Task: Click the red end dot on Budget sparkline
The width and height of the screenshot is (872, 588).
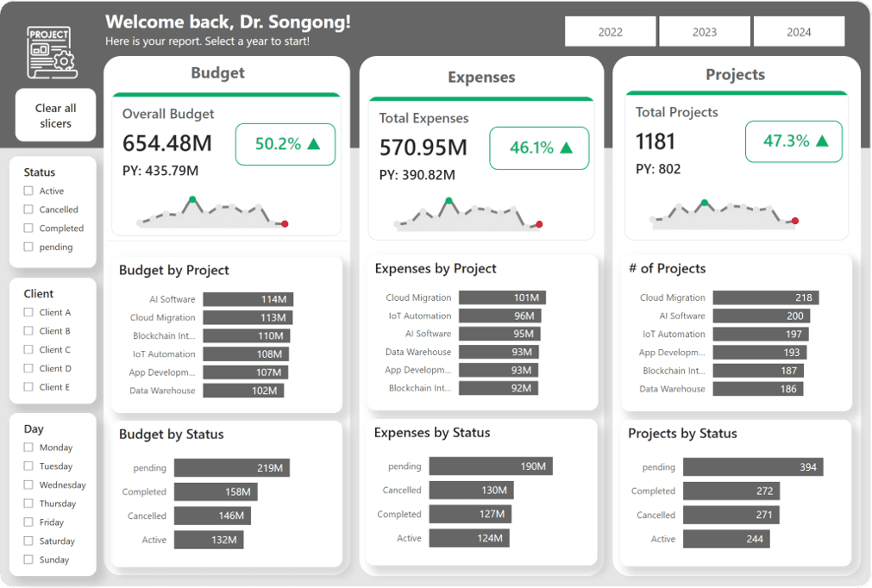Action: pos(285,224)
